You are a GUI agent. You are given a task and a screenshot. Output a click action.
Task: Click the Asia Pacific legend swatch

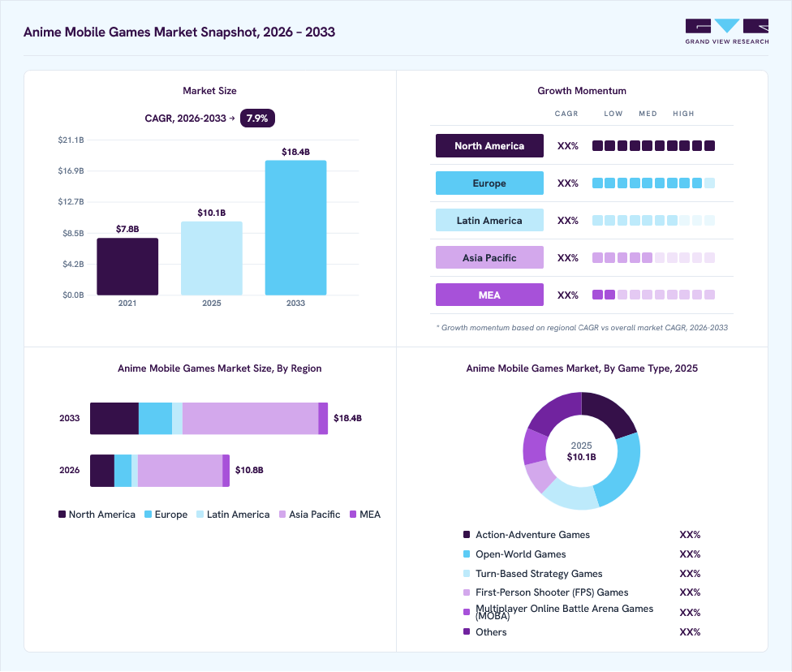coord(282,515)
